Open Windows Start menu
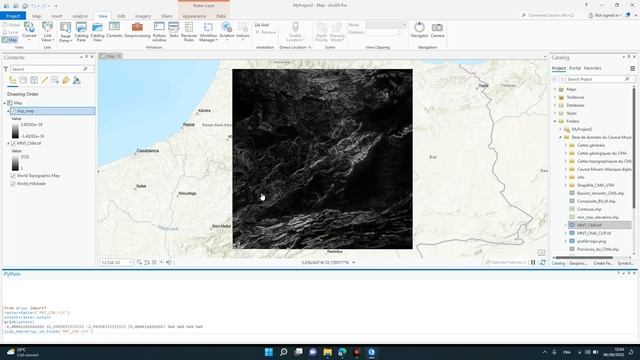640x360 pixels. 269,352
